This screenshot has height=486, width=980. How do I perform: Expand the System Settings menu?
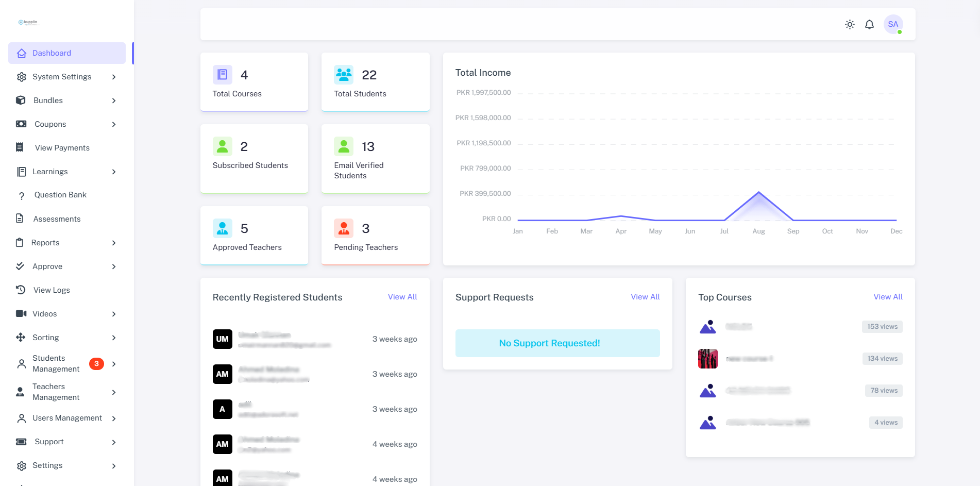point(66,77)
